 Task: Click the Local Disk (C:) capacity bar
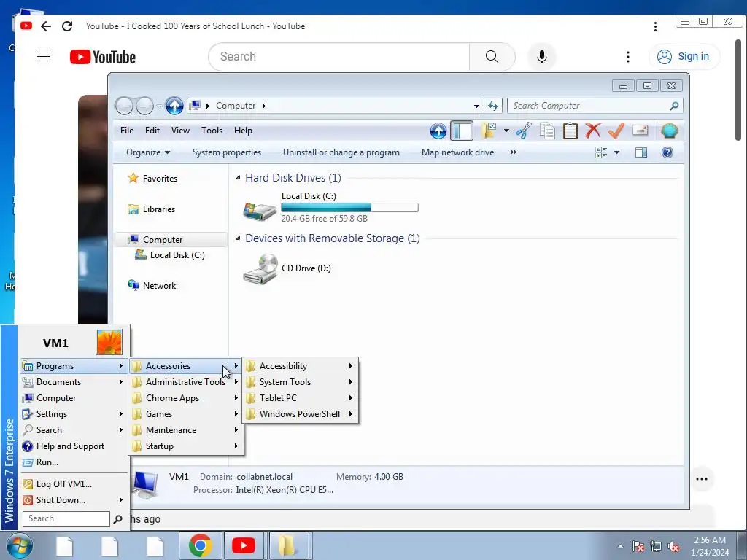click(x=349, y=208)
